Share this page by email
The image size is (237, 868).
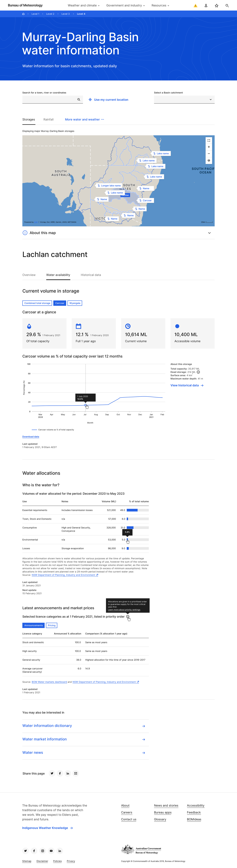76,773
